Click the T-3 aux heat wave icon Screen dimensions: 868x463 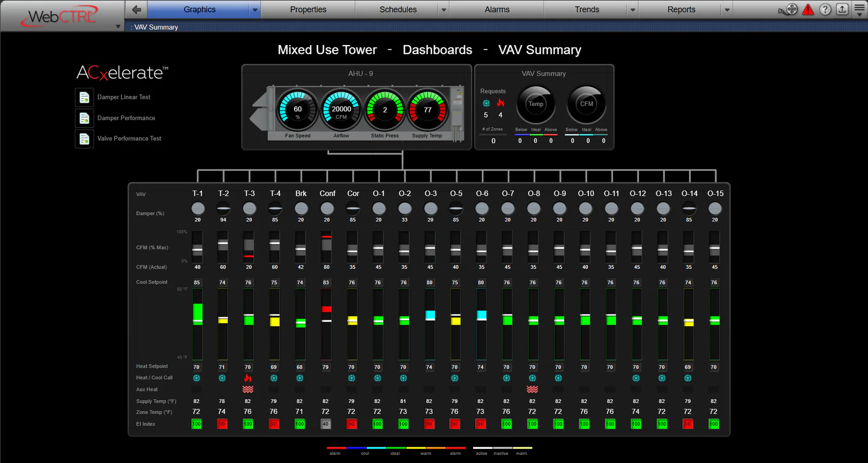[248, 389]
